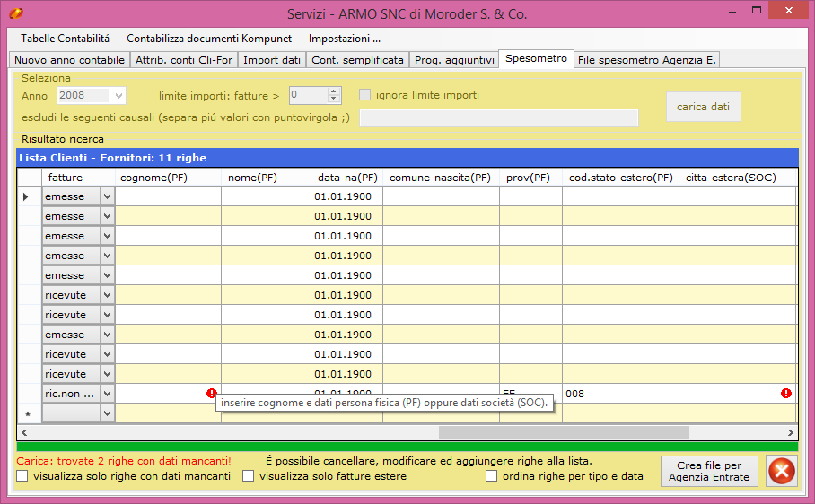Open the ric.non fatture type dropdown
The width and height of the screenshot is (815, 504).
click(107, 394)
